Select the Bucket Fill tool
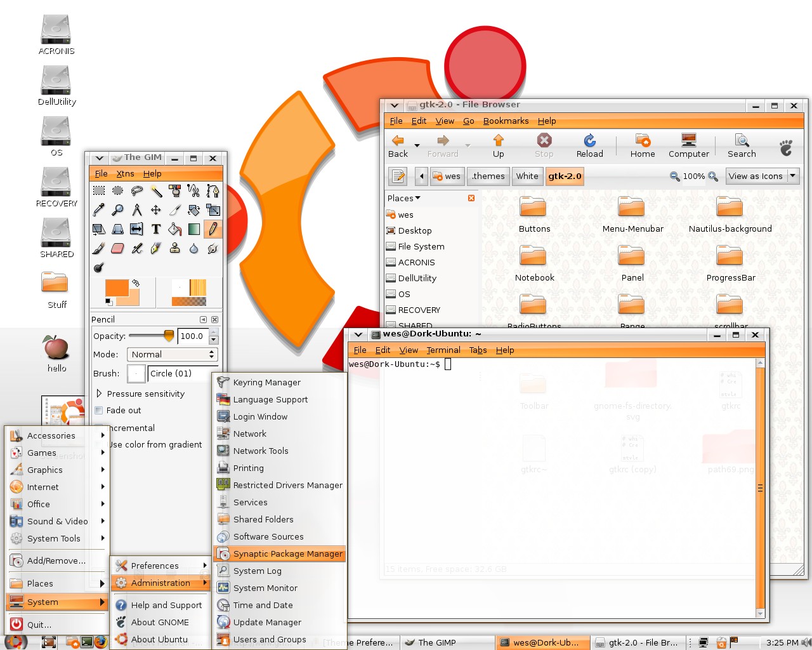 click(175, 229)
